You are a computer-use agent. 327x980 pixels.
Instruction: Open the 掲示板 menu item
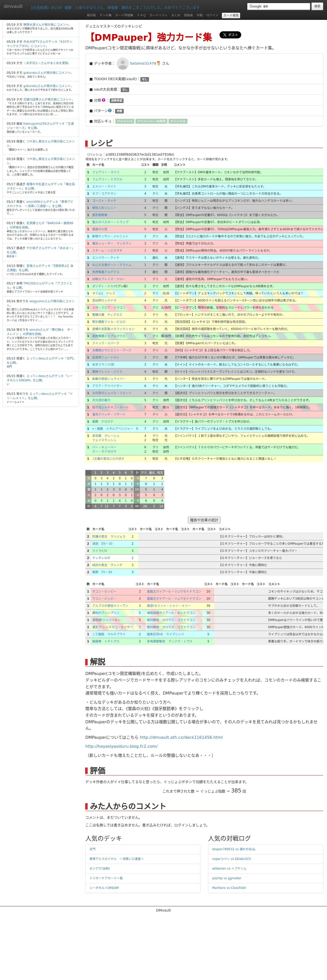click(x=91, y=15)
